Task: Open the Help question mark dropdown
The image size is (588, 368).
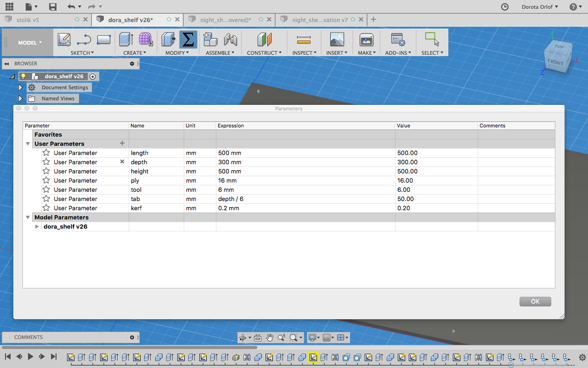Action: (576, 7)
